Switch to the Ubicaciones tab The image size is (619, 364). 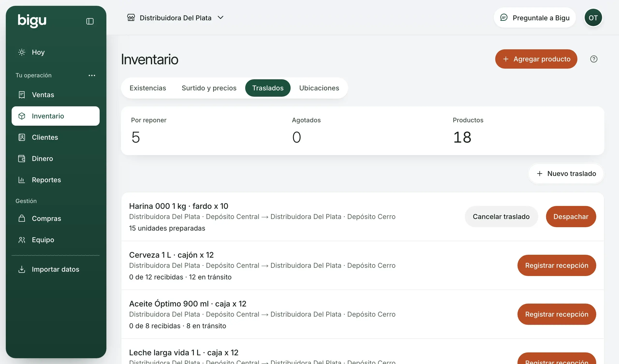[319, 88]
